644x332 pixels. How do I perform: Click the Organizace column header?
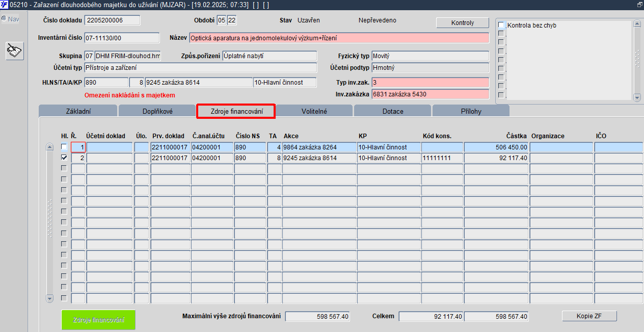point(548,136)
